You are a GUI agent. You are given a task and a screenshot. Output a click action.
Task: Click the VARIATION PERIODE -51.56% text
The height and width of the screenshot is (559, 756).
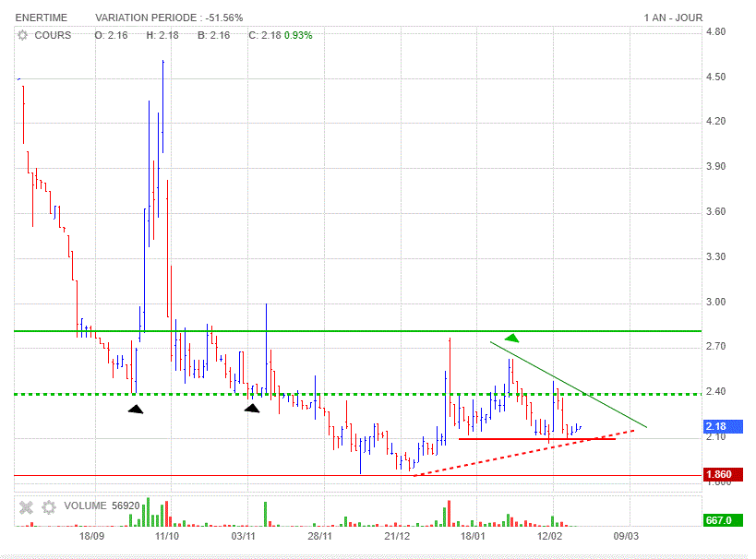169,18
